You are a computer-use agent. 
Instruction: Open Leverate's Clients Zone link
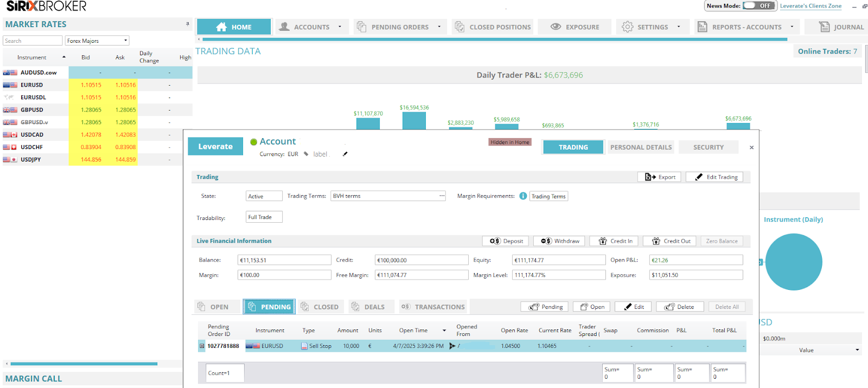click(810, 6)
